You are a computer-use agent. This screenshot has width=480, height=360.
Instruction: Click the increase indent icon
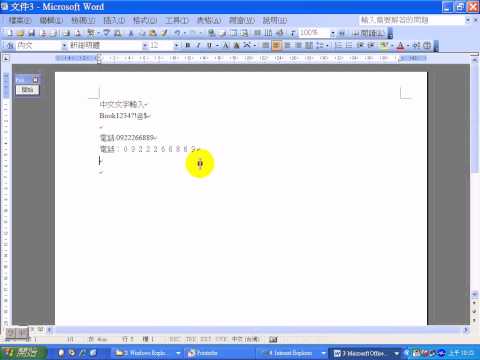pos(371,45)
